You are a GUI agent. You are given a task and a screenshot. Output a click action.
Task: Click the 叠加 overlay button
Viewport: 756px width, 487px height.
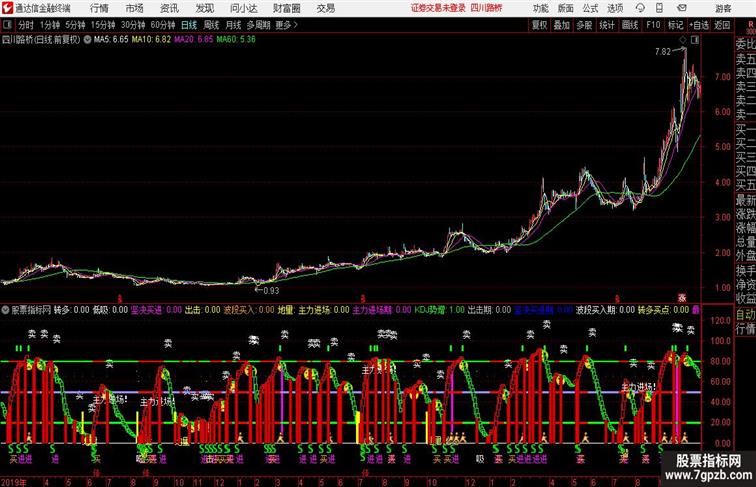[x=561, y=25]
